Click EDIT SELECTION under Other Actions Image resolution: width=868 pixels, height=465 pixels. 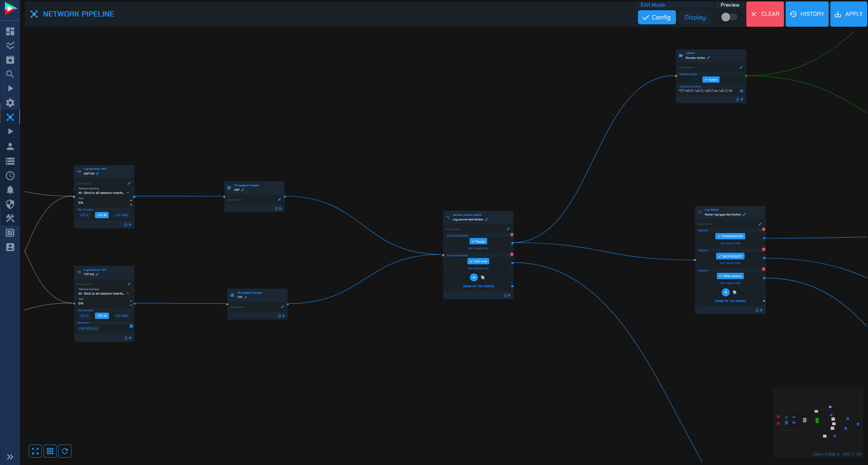(x=730, y=283)
